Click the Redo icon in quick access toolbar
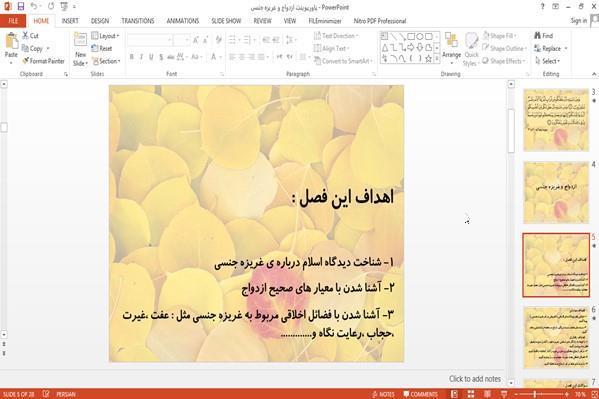 coord(51,6)
